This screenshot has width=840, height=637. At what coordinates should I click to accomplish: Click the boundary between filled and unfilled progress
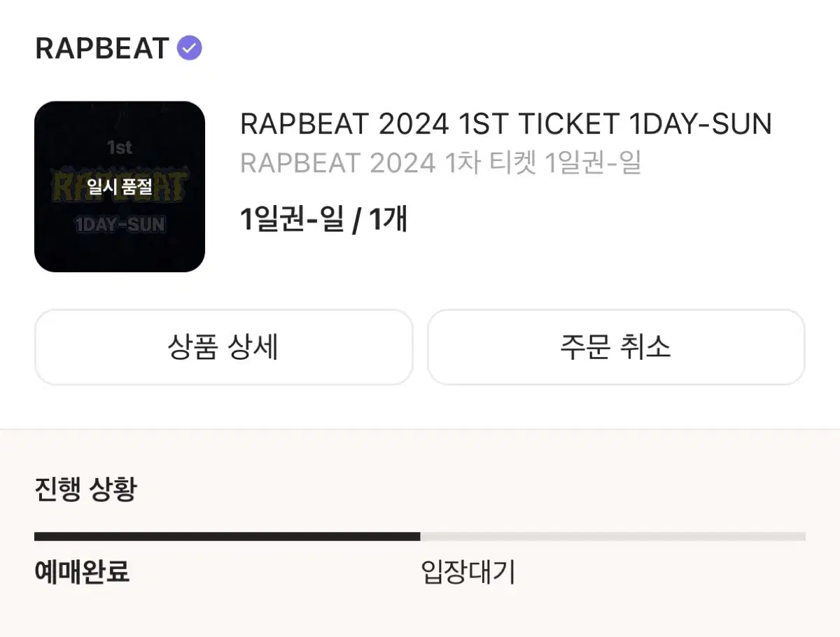click(x=421, y=537)
